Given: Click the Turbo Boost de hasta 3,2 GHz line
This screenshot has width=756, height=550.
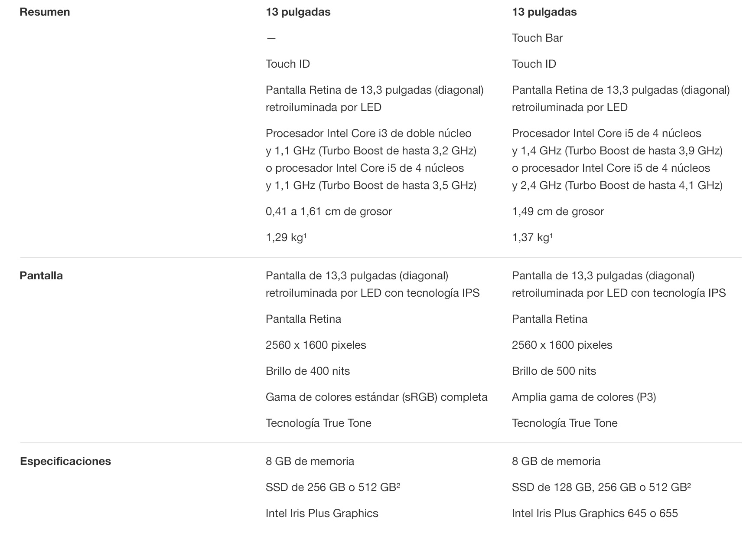Looking at the screenshot, I should pyautogui.click(x=371, y=151).
